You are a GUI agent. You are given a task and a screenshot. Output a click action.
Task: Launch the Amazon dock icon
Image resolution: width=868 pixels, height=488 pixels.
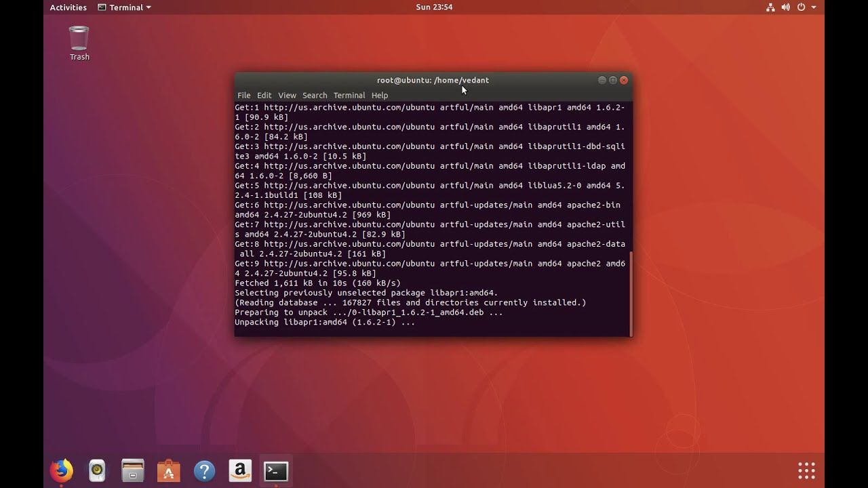pyautogui.click(x=240, y=470)
